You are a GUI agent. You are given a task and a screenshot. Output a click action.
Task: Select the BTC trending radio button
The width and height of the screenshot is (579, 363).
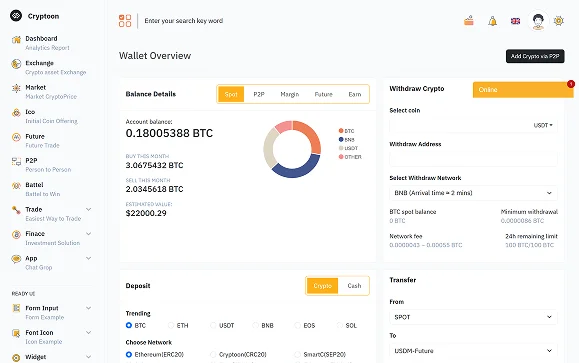point(129,325)
